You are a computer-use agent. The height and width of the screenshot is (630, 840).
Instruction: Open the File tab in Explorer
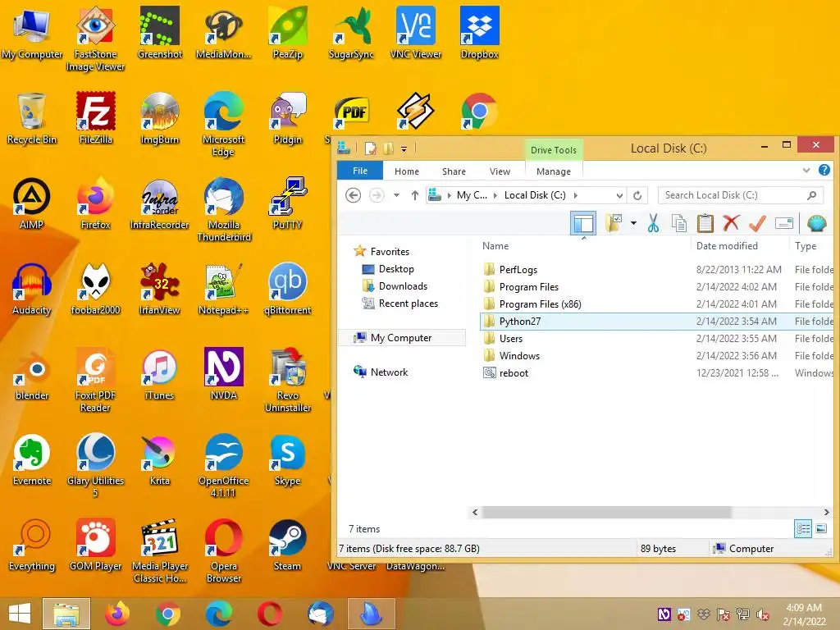360,171
